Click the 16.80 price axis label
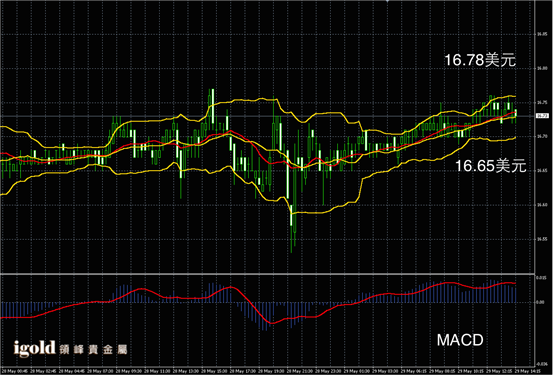 542,68
